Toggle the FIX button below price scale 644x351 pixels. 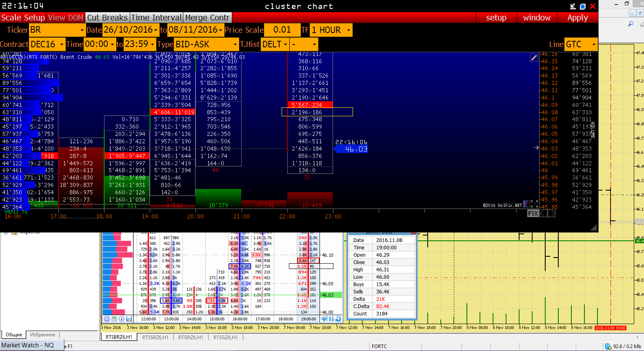pos(533,213)
